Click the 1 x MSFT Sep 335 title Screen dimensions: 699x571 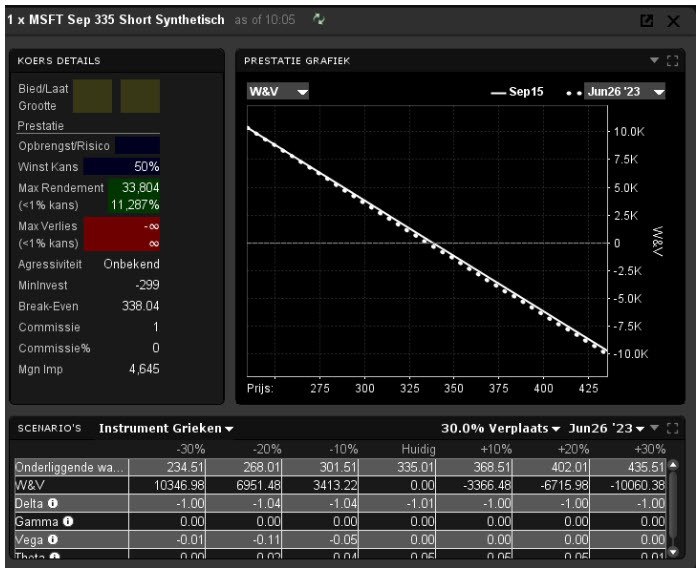(116, 20)
